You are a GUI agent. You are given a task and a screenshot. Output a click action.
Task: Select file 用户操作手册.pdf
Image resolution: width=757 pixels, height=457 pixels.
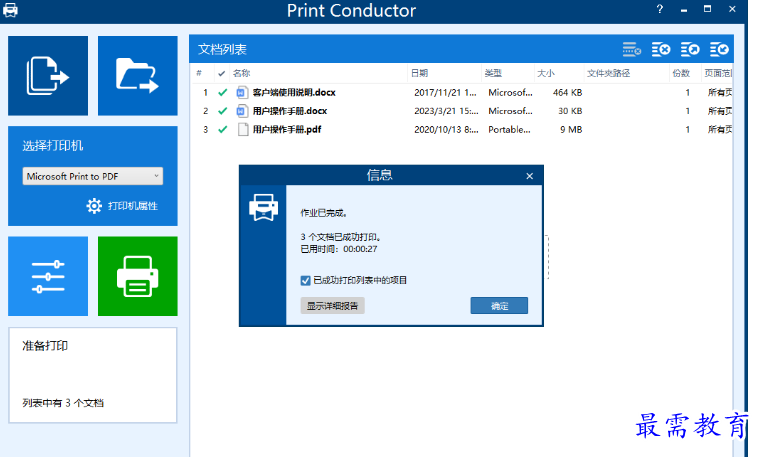287,129
